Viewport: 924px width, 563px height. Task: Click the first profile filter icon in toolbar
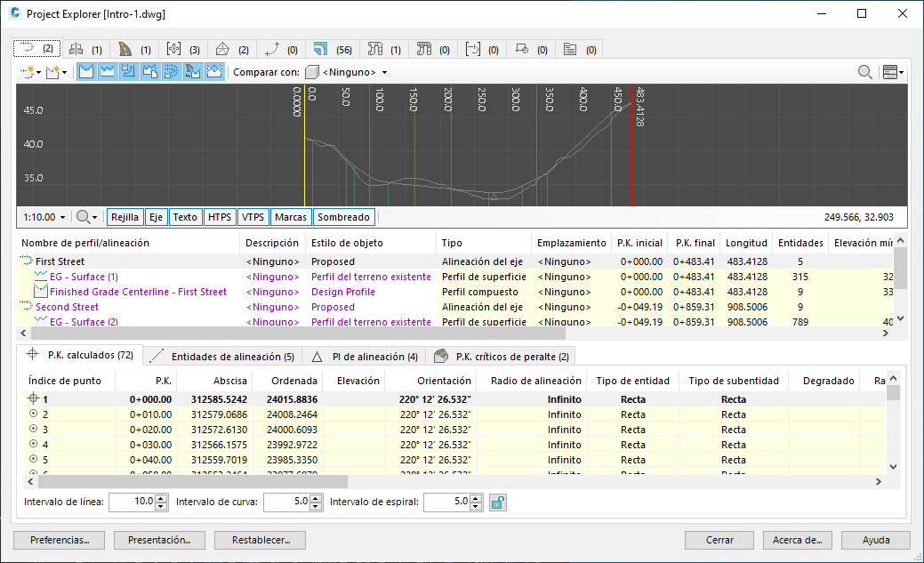point(86,72)
